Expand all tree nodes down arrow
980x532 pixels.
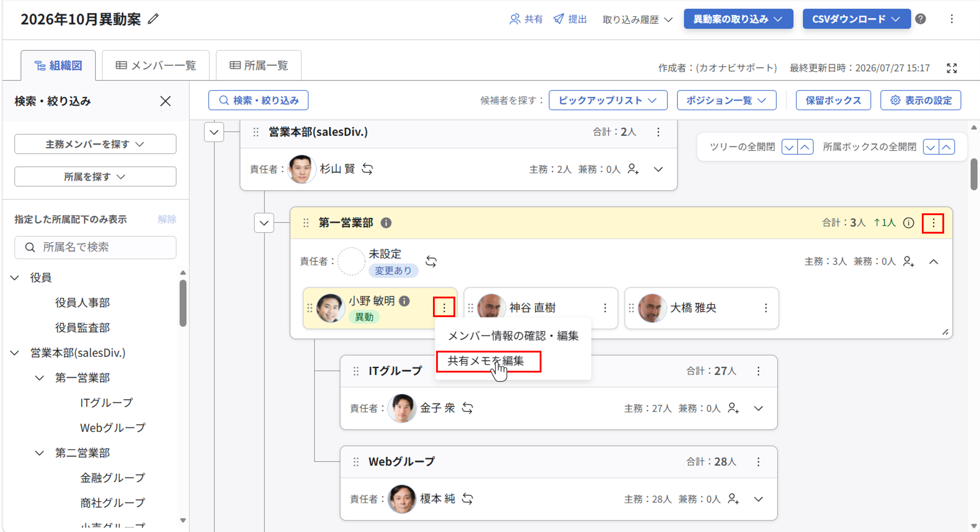click(x=789, y=147)
